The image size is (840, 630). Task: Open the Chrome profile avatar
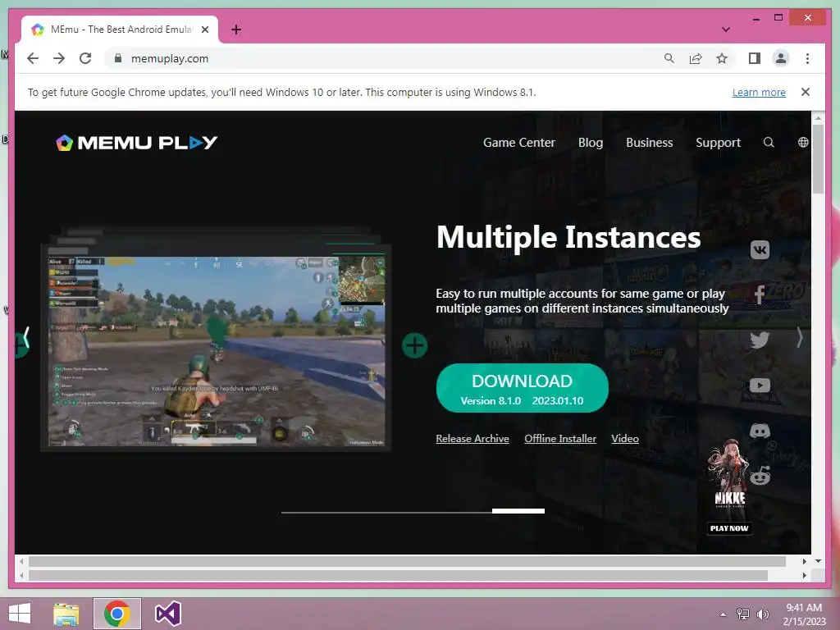pos(781,58)
